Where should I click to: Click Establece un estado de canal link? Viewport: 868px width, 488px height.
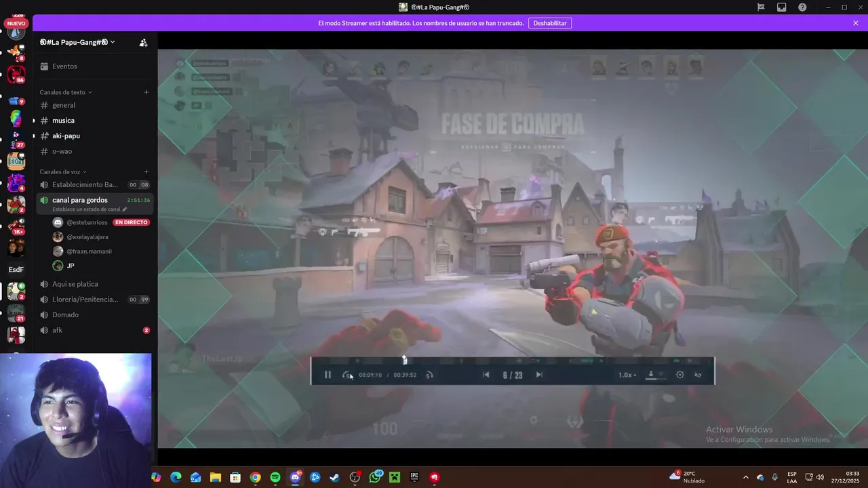pyautogui.click(x=90, y=209)
